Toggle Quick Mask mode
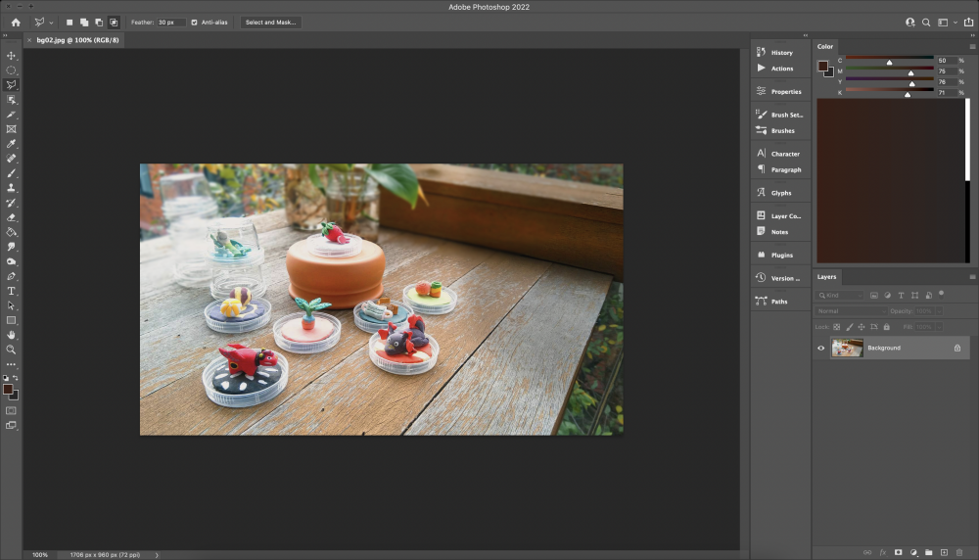This screenshot has height=560, width=979. (x=11, y=411)
